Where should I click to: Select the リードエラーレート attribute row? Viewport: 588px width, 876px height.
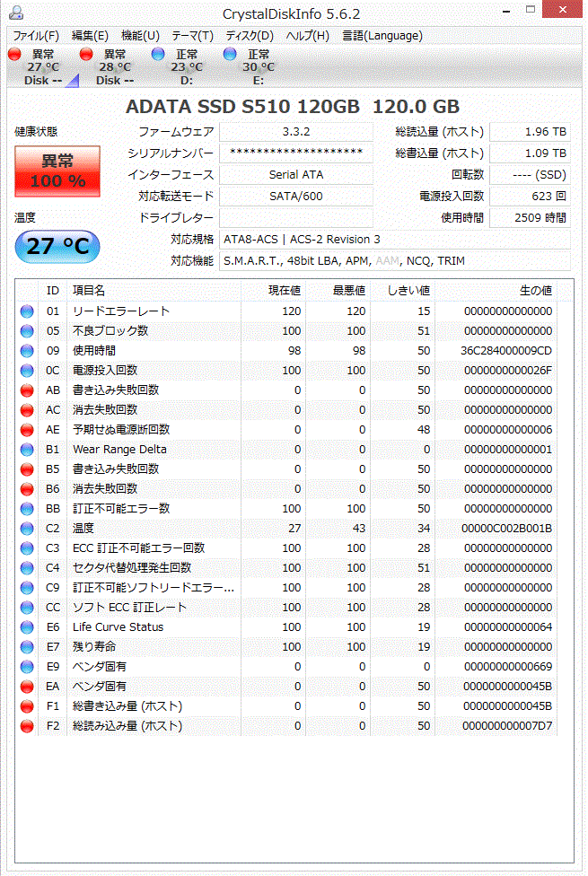[286, 311]
